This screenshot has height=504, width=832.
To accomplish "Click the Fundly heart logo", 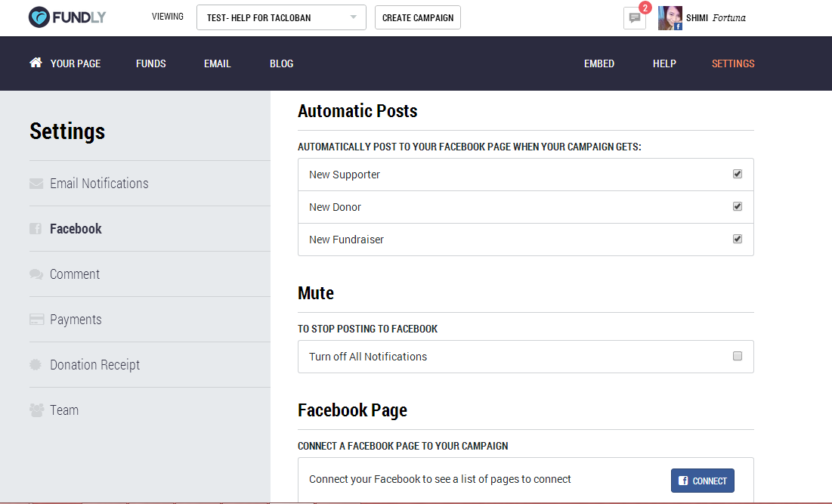I will (39, 17).
